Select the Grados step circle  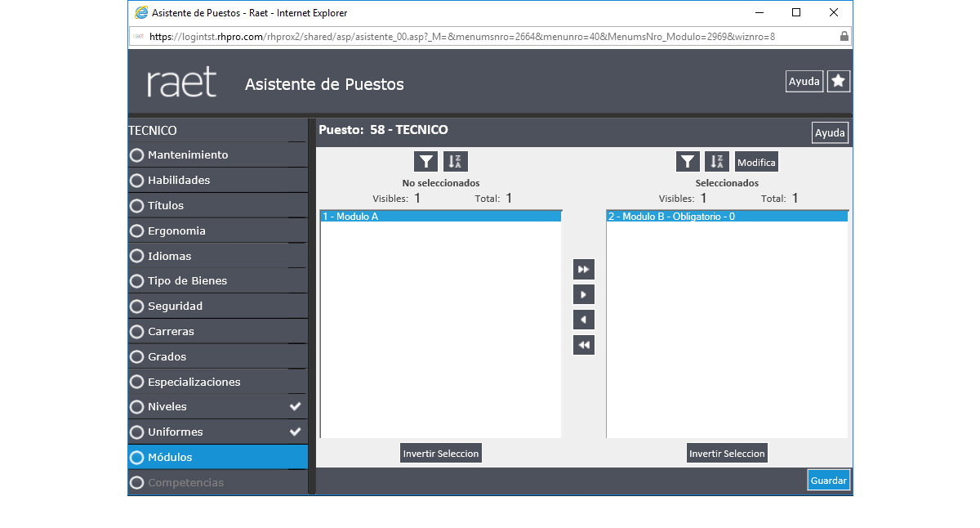point(137,357)
